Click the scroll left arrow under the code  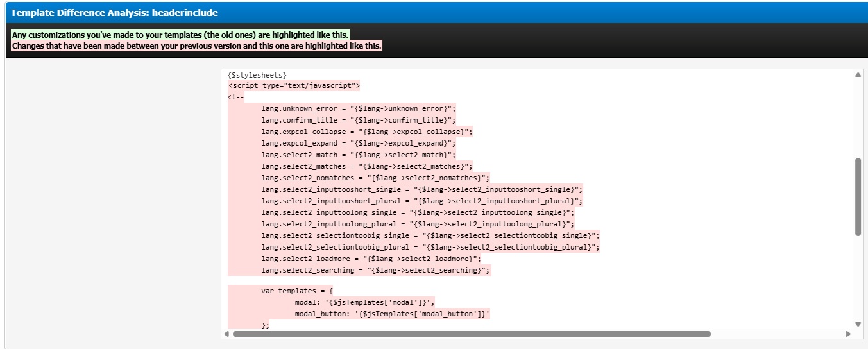(226, 334)
